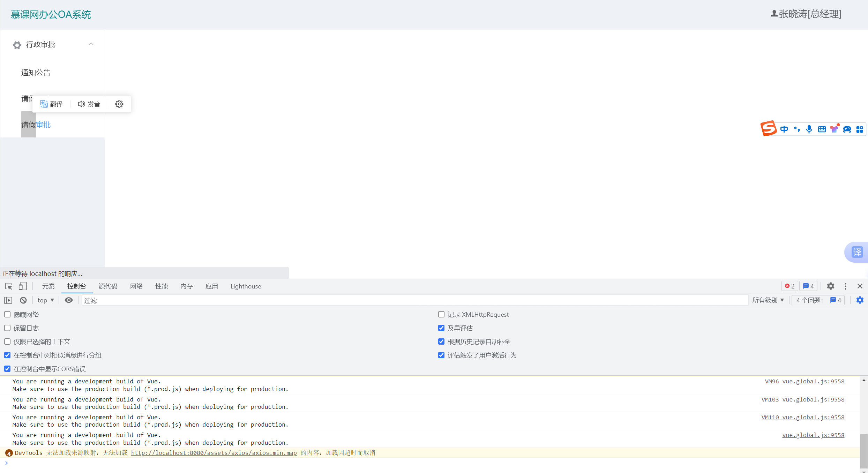Viewport: 868px width, 473px height.
Task: Click the IME skin shirt icon
Action: point(835,129)
